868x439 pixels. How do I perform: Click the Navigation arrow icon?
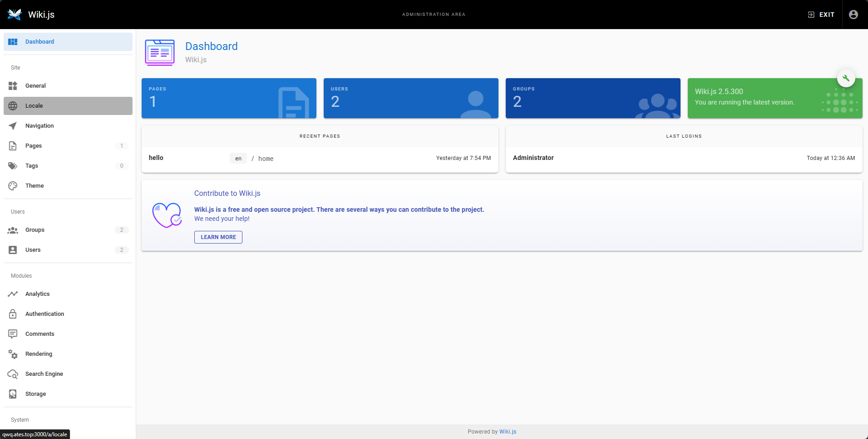[x=13, y=126]
